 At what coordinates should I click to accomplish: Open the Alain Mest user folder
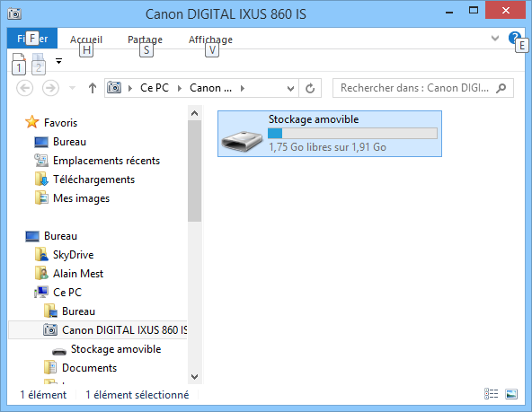[x=78, y=274]
